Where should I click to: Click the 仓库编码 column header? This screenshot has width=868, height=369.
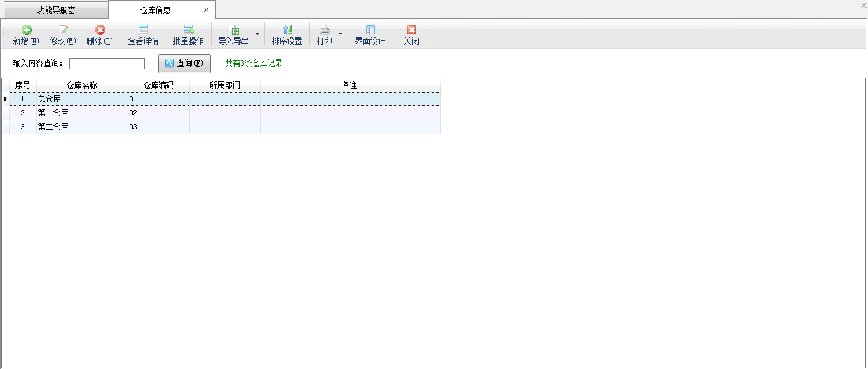coord(158,85)
